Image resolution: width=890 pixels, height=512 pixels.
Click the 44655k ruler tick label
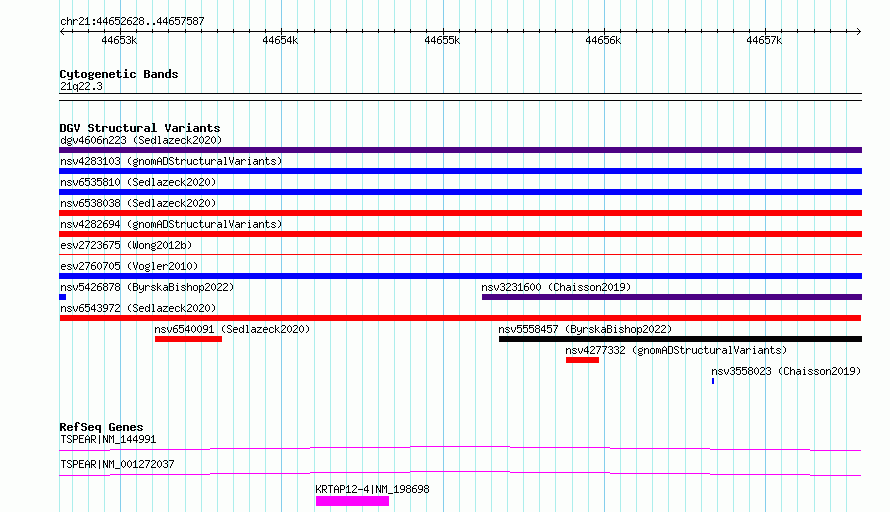(x=442, y=40)
